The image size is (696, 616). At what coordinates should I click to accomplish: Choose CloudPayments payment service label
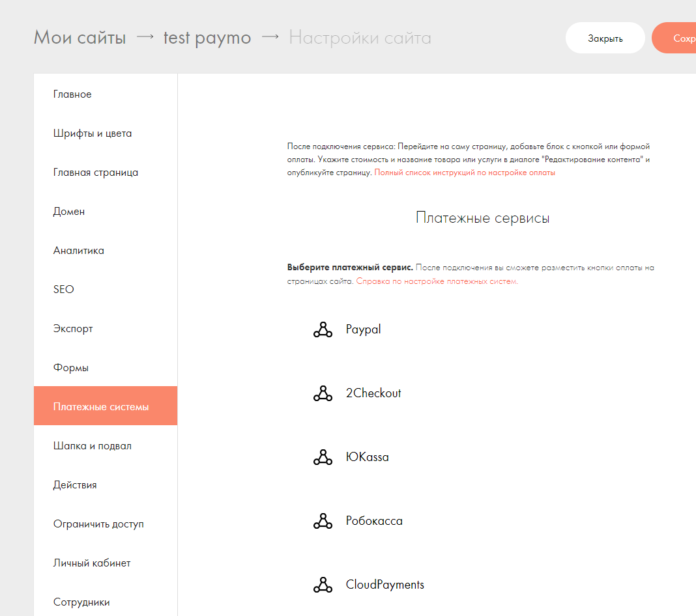pyautogui.click(x=385, y=585)
